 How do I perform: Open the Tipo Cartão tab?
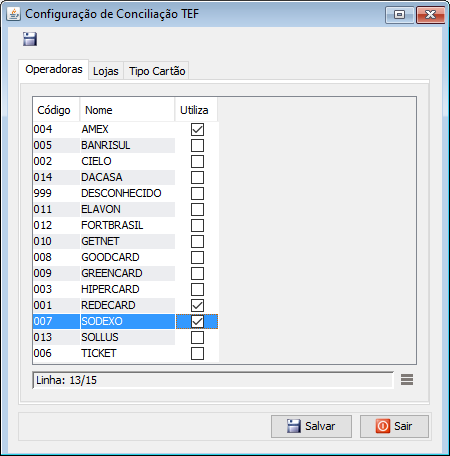point(157,71)
